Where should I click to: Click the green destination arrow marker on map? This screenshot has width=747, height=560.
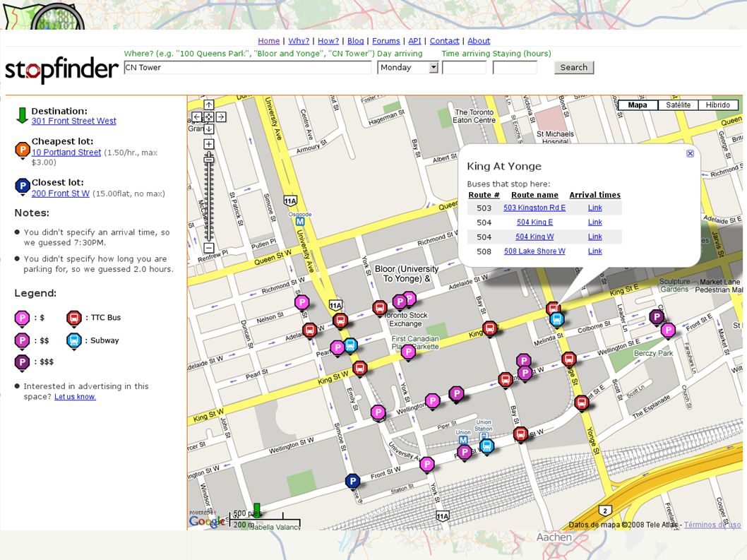[x=257, y=509]
